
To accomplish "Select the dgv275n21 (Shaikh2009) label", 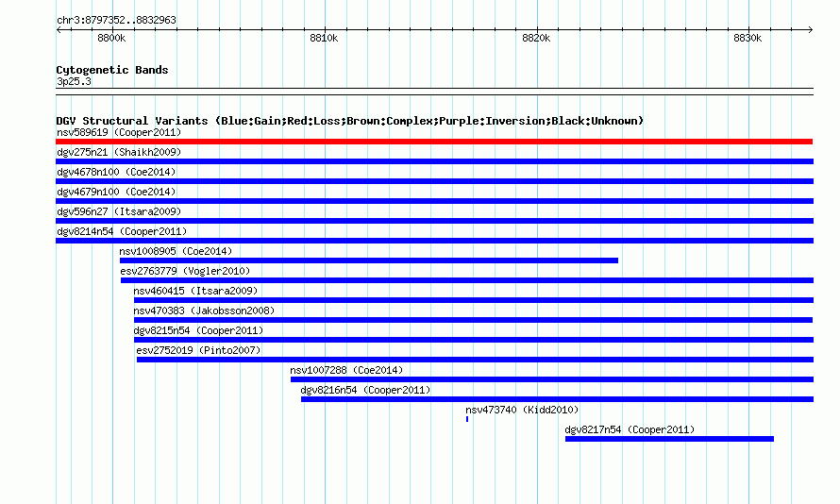I will click(119, 152).
